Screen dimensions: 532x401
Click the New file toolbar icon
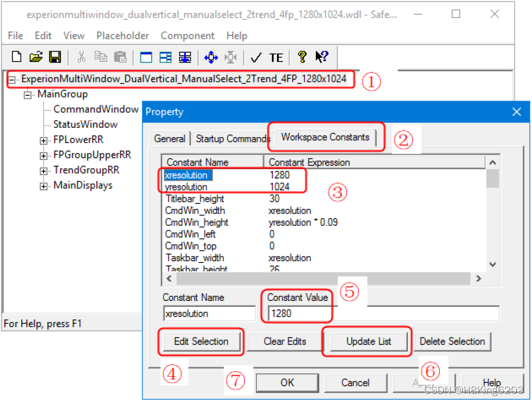16,57
